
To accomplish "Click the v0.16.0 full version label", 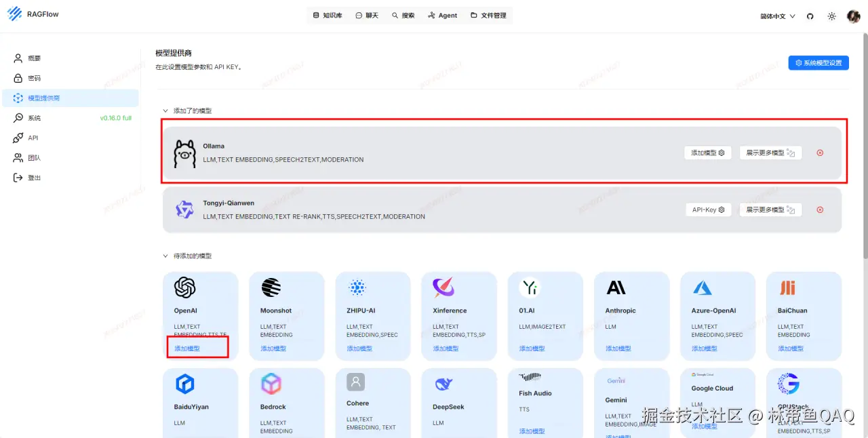I will pyautogui.click(x=116, y=118).
